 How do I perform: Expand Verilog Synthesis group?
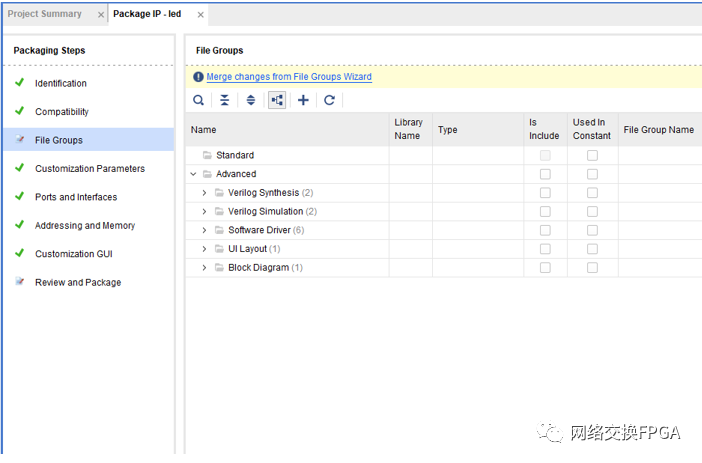[x=204, y=193]
